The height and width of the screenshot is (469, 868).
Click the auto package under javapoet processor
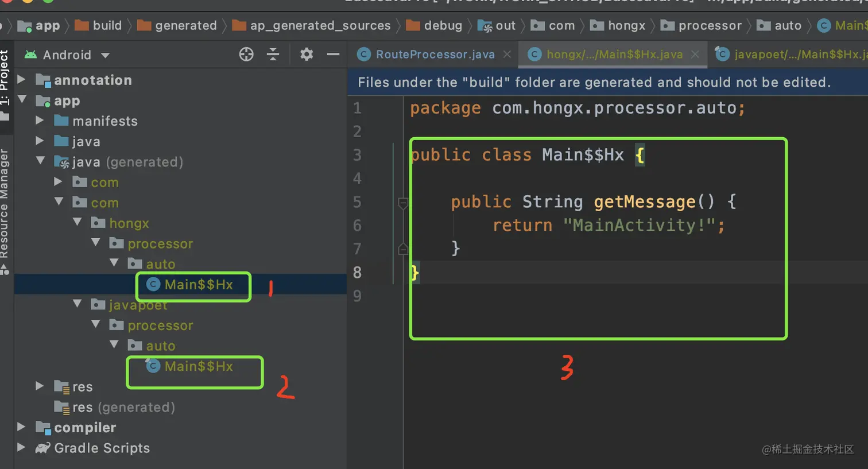pos(160,346)
